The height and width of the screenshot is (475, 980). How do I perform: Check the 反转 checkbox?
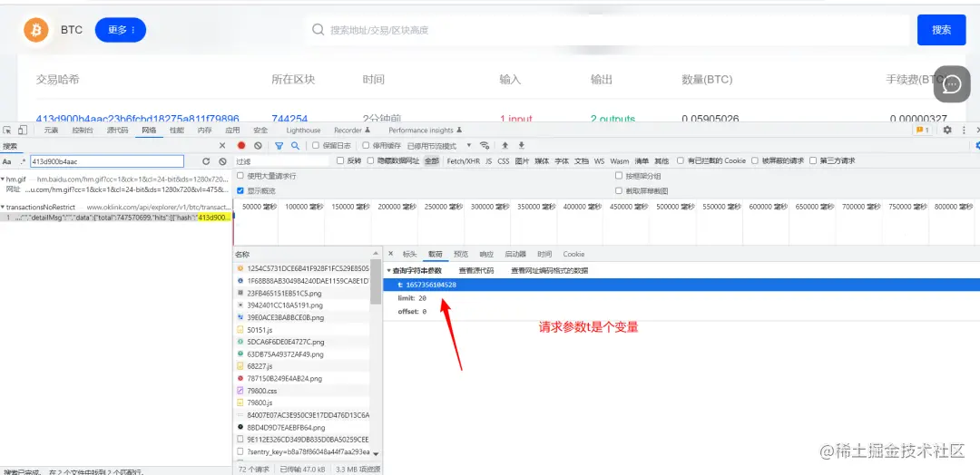click(340, 160)
